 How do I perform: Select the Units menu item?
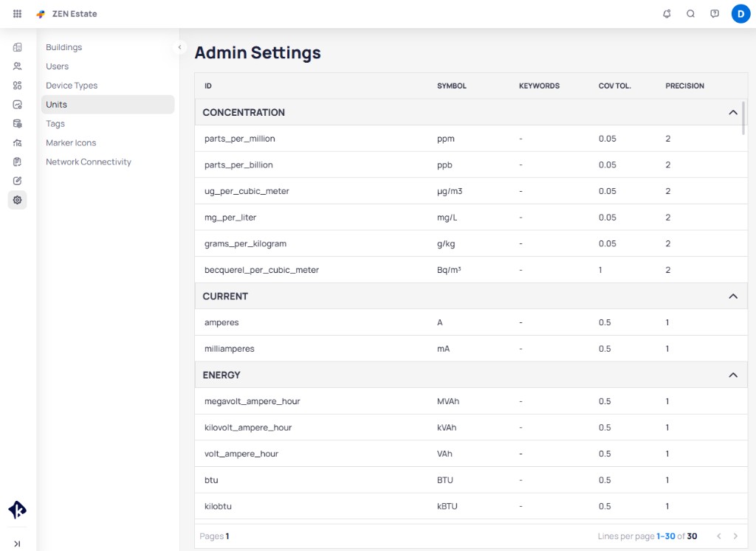[108, 105]
